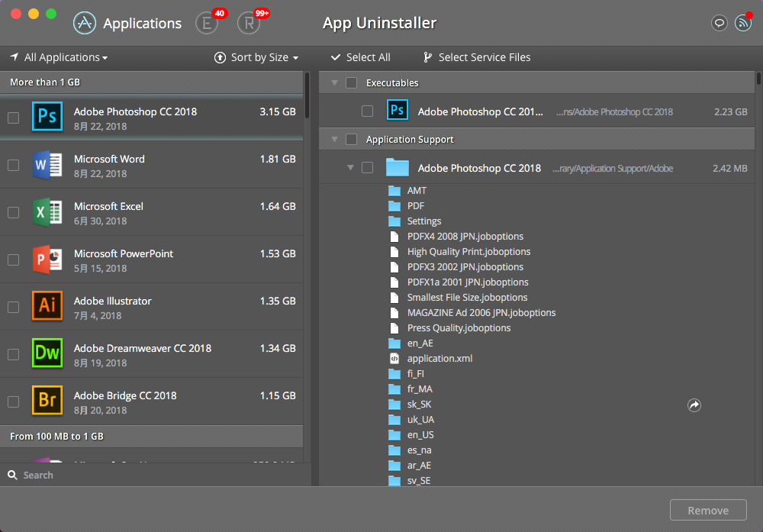Click the AMT folder icon
This screenshot has height=532, width=763.
click(x=394, y=190)
